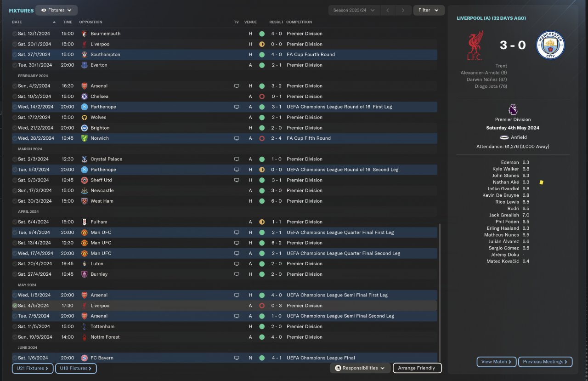Toggle the check mark on the 20/4/2024 Luton row
588x381 pixels.
[15, 264]
